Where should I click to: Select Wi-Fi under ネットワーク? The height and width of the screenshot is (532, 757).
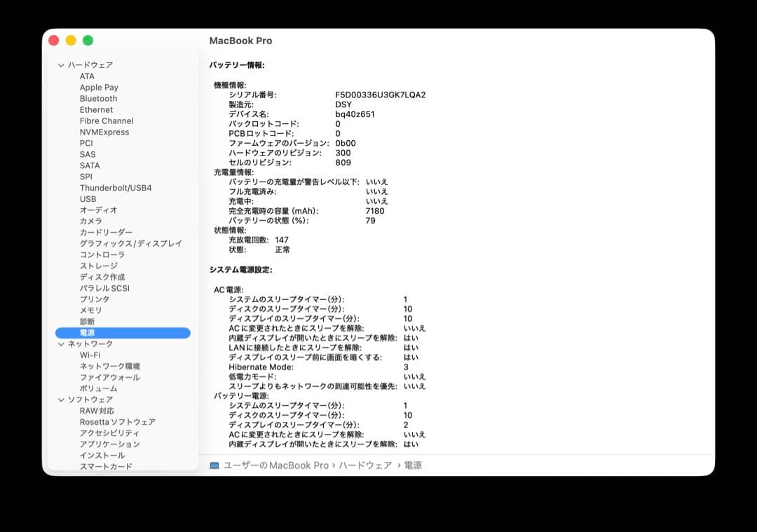[x=89, y=355]
